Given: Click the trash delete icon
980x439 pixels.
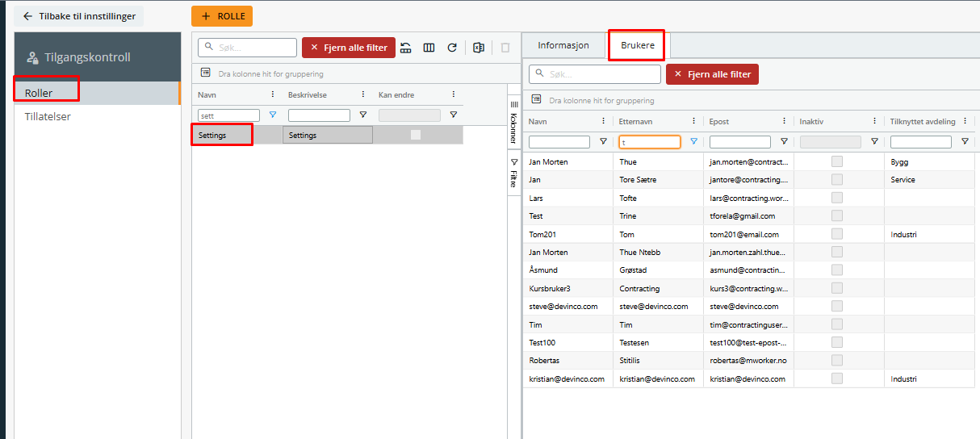Looking at the screenshot, I should pos(505,48).
